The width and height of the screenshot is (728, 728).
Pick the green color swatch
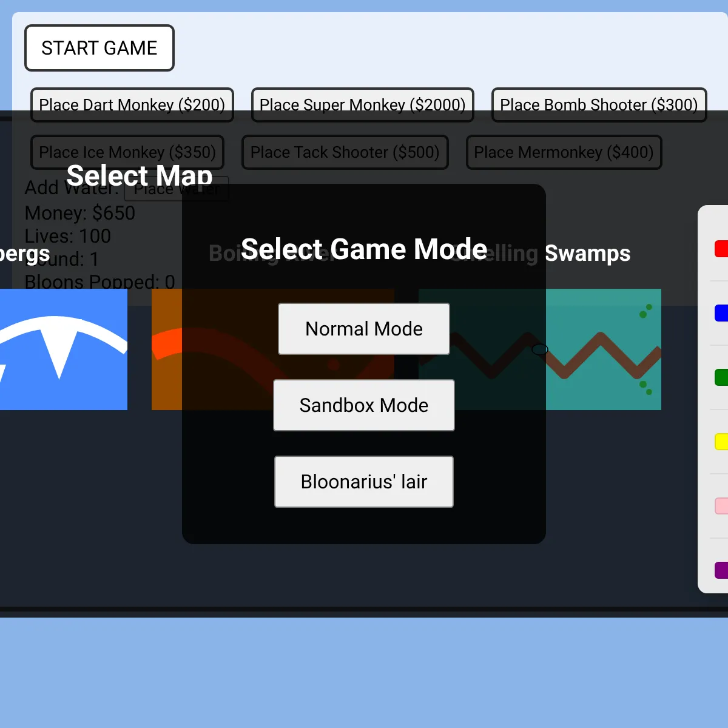coord(721,377)
